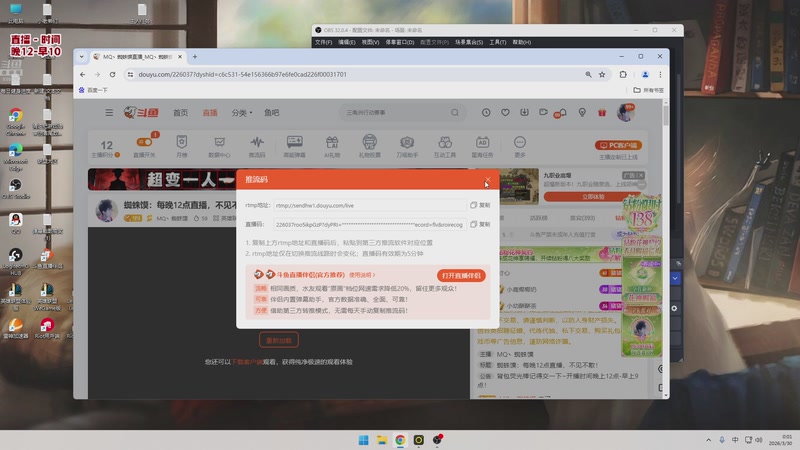Expand the system tray hidden icons chevron

[708, 440]
